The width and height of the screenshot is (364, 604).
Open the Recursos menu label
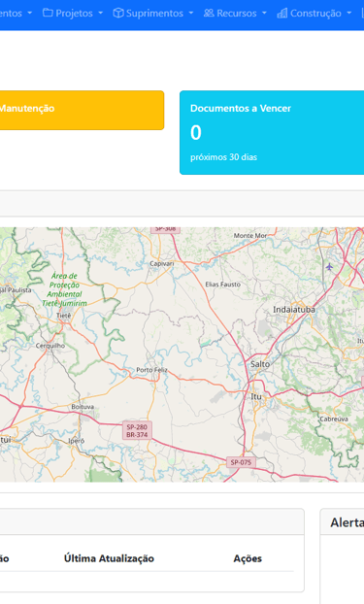pos(237,13)
